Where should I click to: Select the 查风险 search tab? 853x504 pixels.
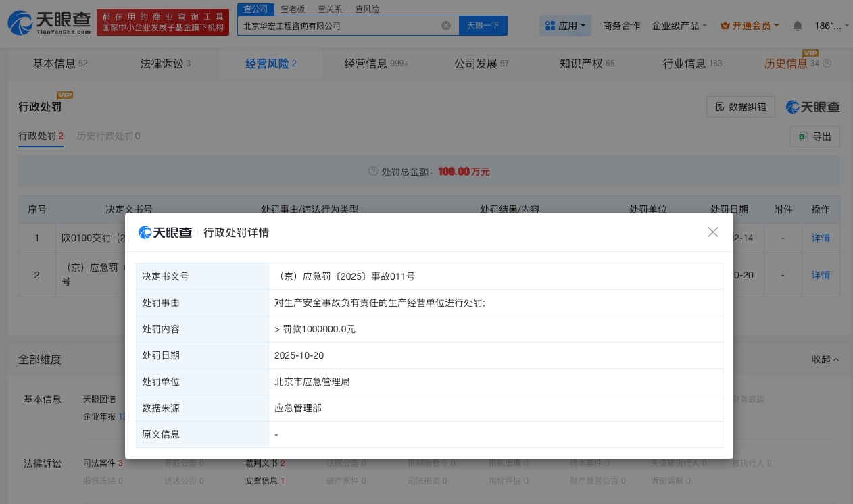(x=366, y=9)
